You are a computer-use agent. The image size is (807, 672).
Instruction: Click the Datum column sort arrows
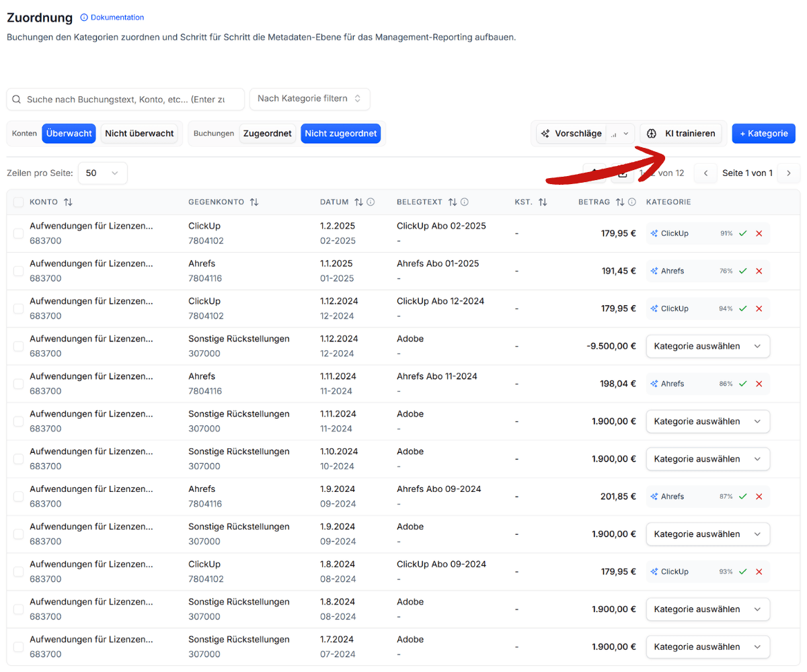click(358, 202)
